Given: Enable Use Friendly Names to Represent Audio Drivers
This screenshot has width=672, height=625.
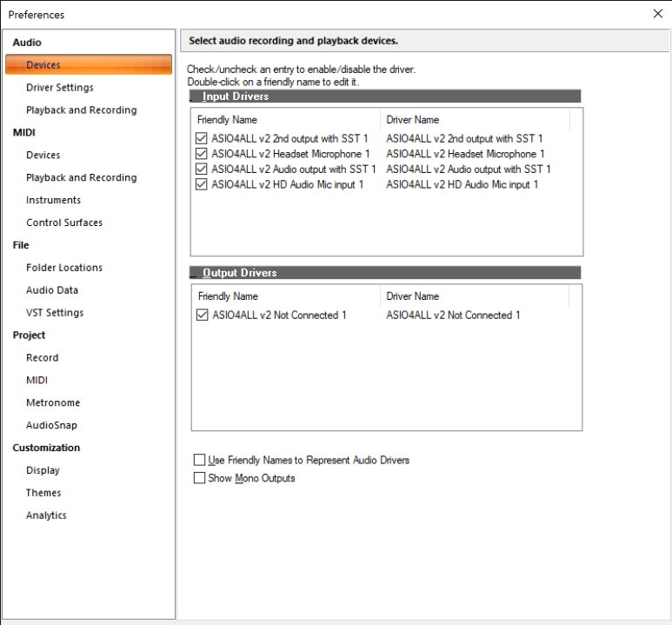Looking at the screenshot, I should (199, 460).
